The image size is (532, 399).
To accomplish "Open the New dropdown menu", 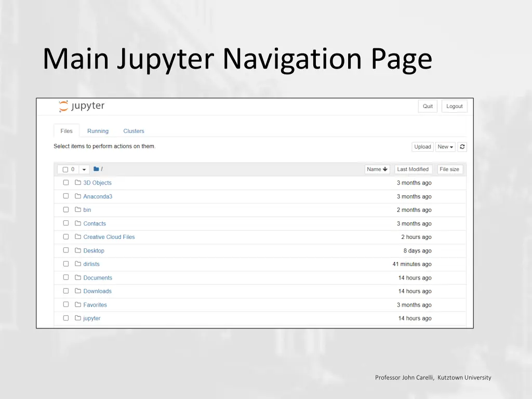I will [x=445, y=147].
